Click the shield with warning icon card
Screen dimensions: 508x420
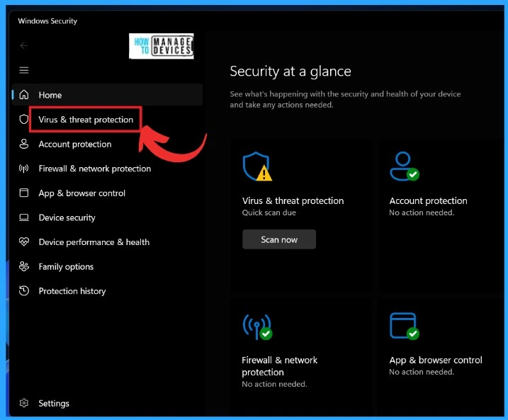(x=258, y=166)
